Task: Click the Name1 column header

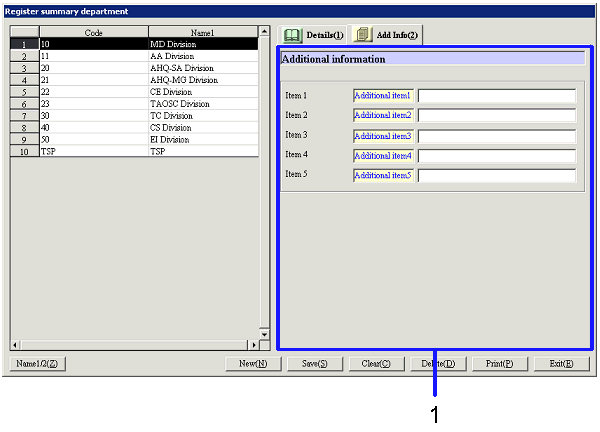Action: 203,32
